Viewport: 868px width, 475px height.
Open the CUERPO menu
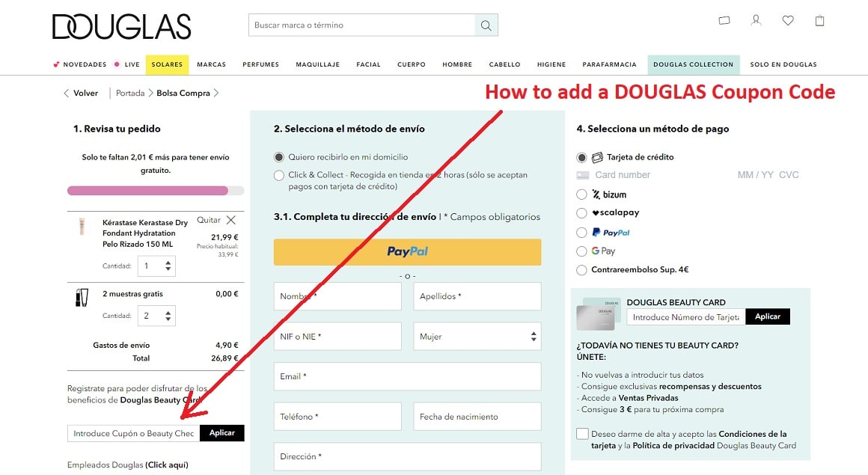pyautogui.click(x=412, y=64)
